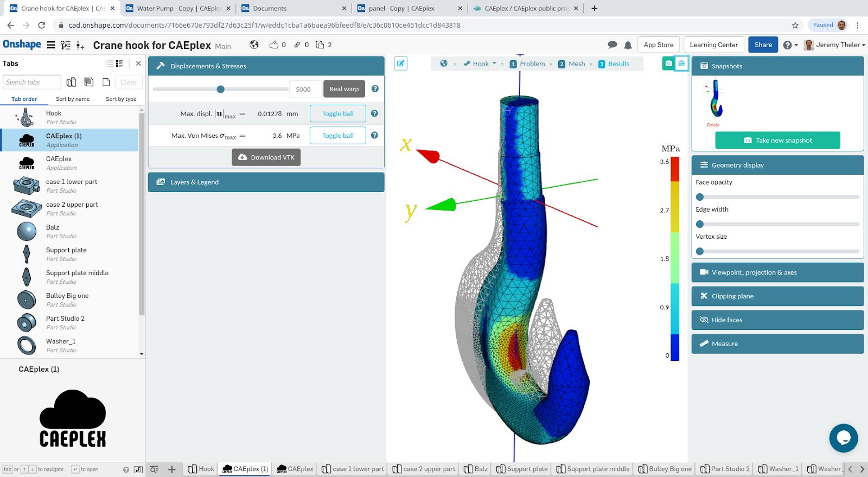This screenshot has width=868, height=477.
Task: Click the help icon beside Real warp
Action: click(374, 89)
